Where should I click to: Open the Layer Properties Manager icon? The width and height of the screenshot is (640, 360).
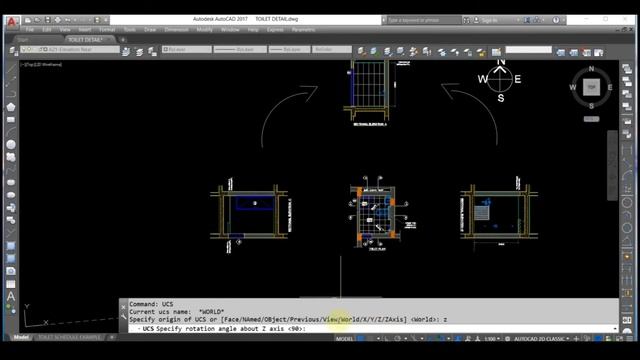pos(13,51)
